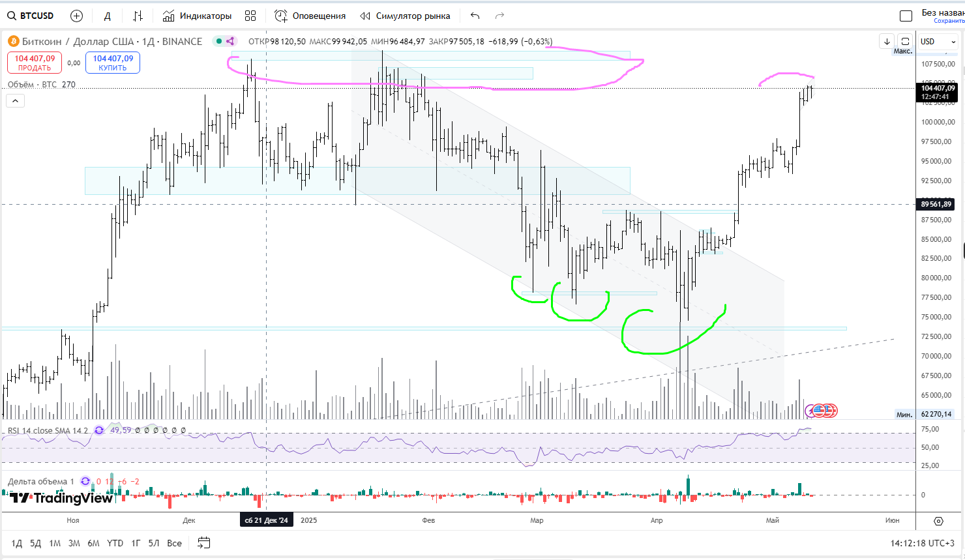
Task: Open the bar chart style selector
Action: pos(138,16)
